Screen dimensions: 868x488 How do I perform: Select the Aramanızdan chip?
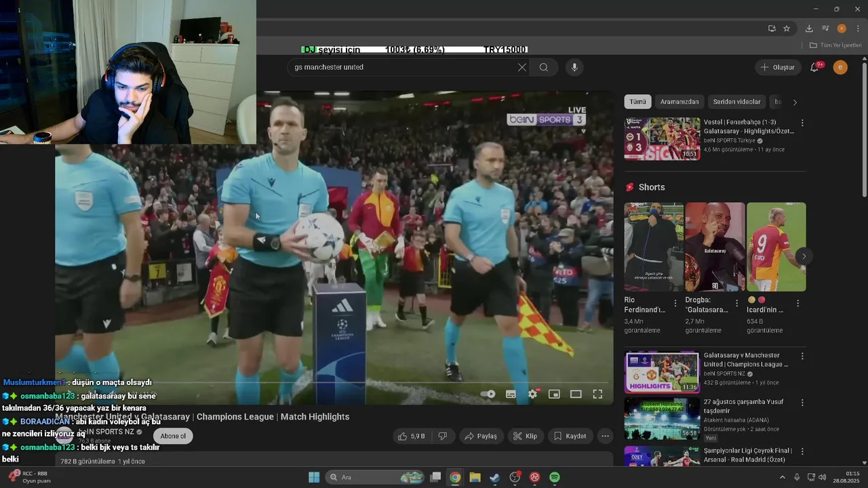tap(679, 102)
